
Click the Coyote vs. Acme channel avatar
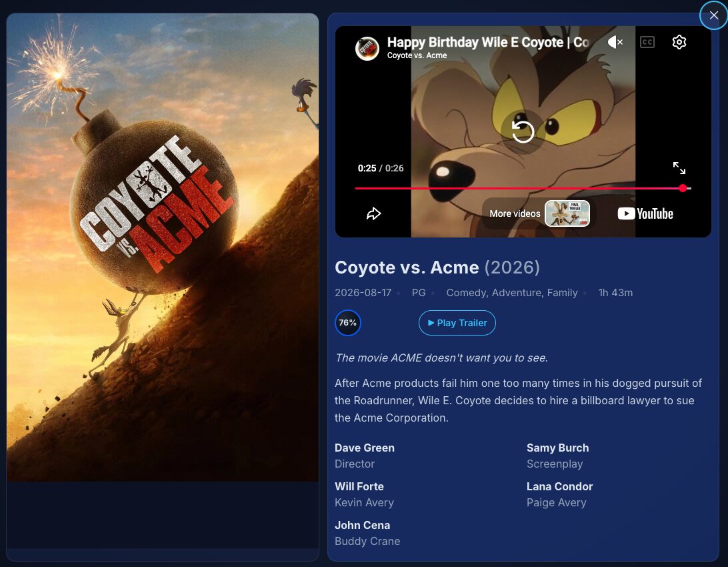click(367, 48)
